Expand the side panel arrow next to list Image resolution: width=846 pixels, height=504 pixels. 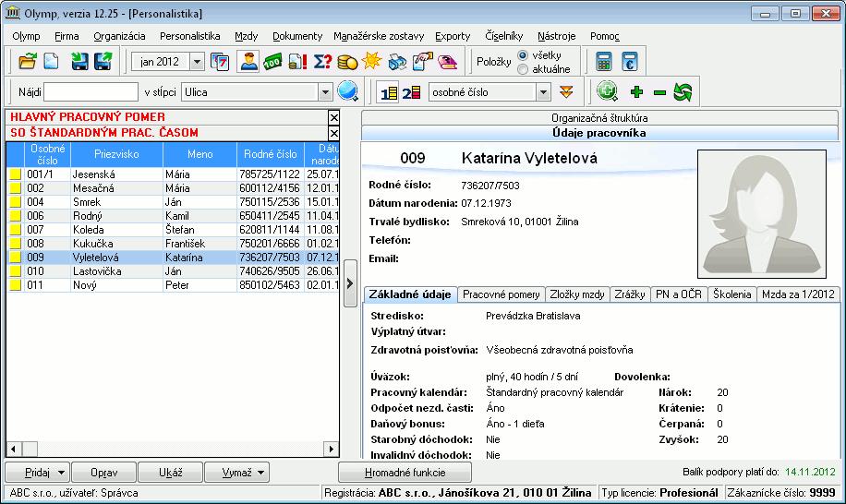coord(350,283)
